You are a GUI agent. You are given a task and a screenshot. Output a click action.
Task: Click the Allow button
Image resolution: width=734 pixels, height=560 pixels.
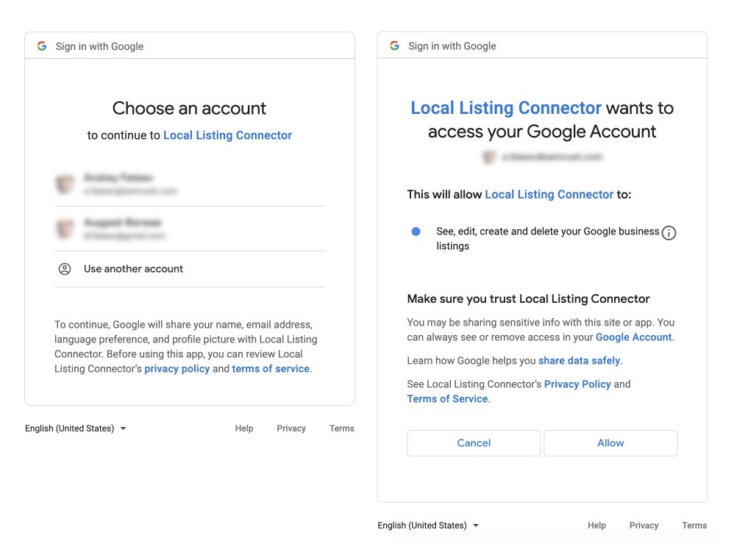610,442
